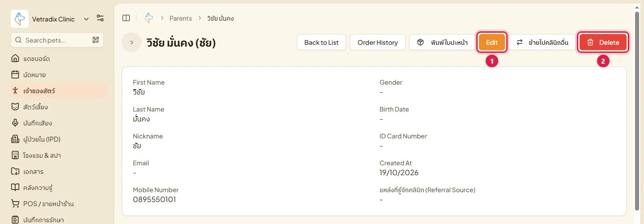Open the แดชบอร์ด home icon
The image size is (644, 224).
tap(15, 59)
